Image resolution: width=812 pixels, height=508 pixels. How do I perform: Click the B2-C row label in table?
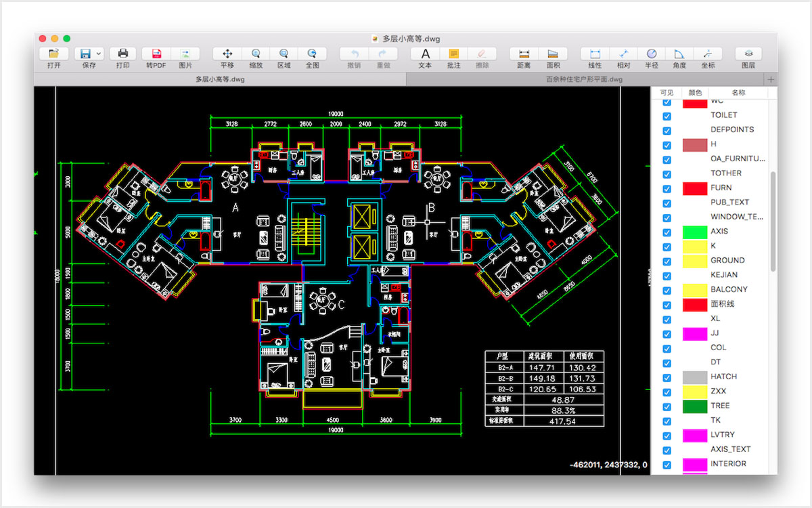505,389
